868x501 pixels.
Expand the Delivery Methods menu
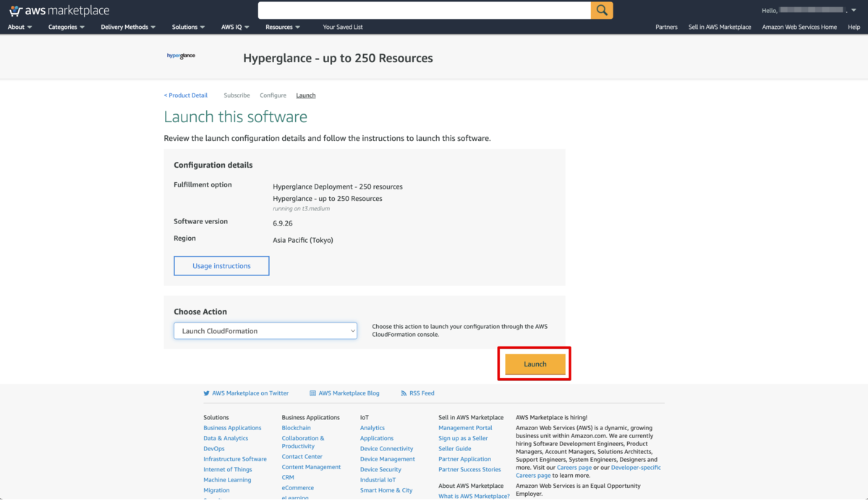point(129,27)
